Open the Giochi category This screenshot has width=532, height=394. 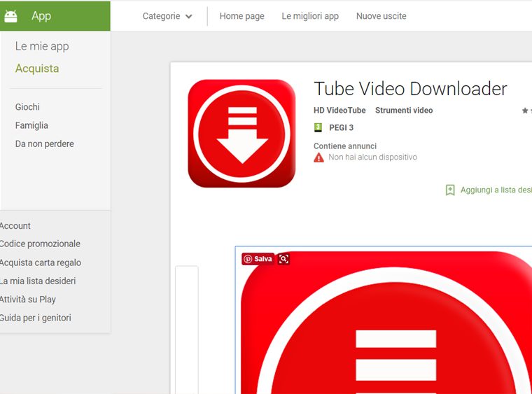[x=27, y=107]
